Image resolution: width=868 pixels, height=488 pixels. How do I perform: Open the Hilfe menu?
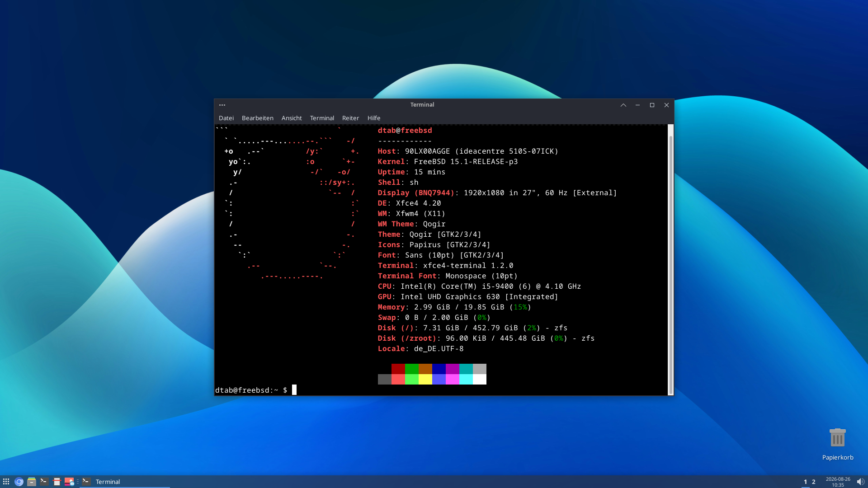pos(374,118)
